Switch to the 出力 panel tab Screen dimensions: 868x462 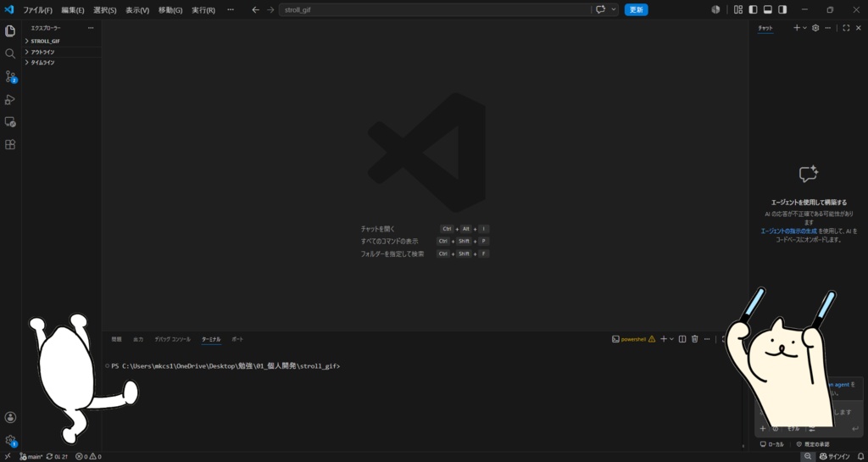pyautogui.click(x=138, y=339)
